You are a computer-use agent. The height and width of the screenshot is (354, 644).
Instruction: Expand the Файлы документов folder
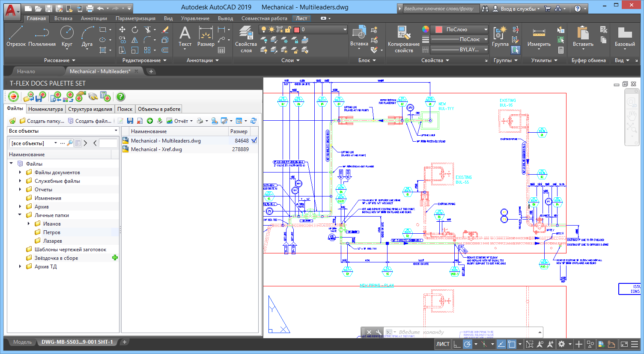pos(20,173)
